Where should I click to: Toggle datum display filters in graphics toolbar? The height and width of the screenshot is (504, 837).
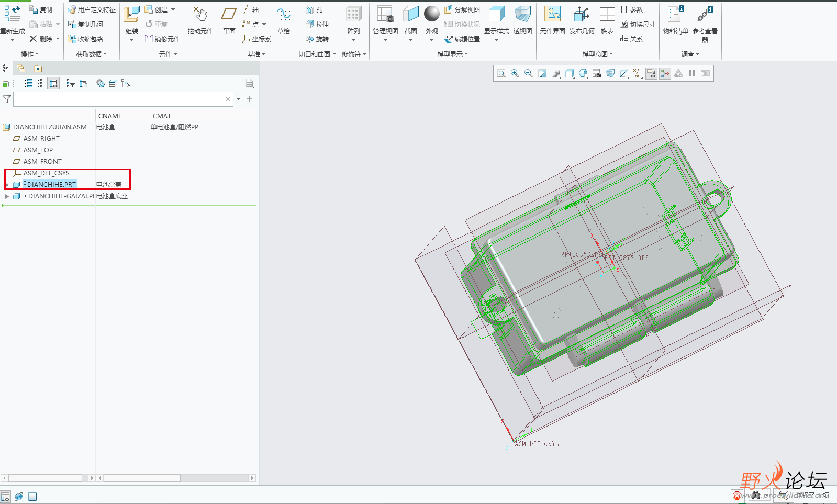(x=638, y=73)
